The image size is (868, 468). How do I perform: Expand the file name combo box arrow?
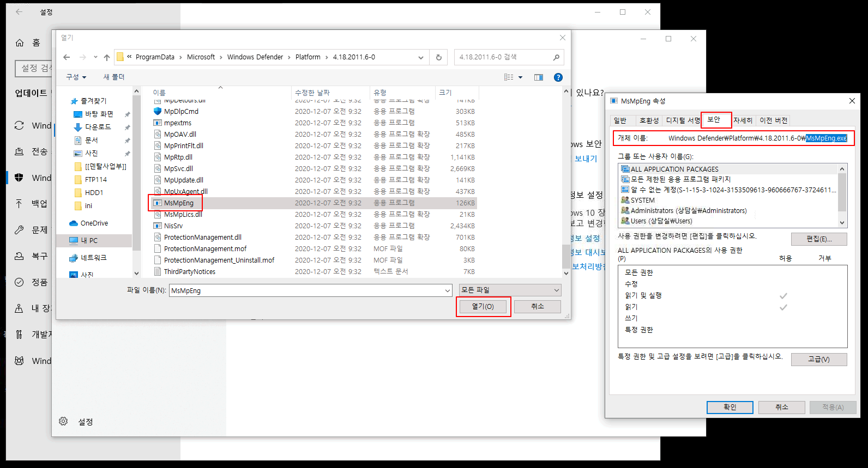point(447,290)
